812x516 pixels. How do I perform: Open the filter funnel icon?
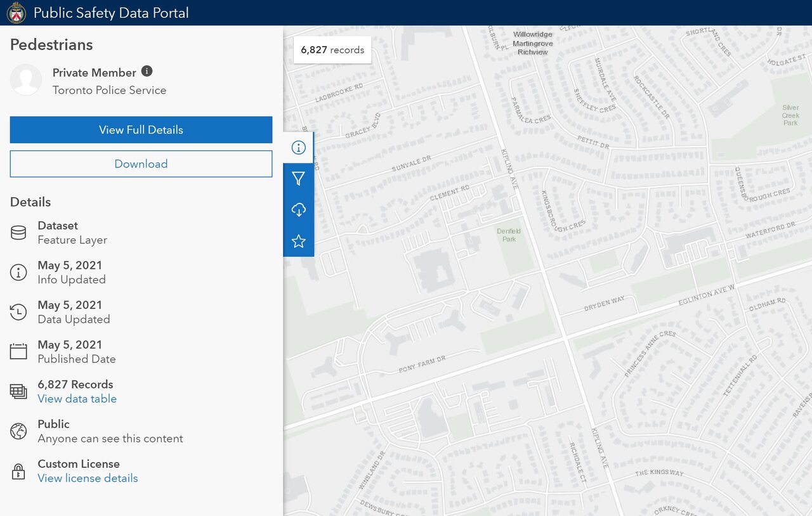299,179
